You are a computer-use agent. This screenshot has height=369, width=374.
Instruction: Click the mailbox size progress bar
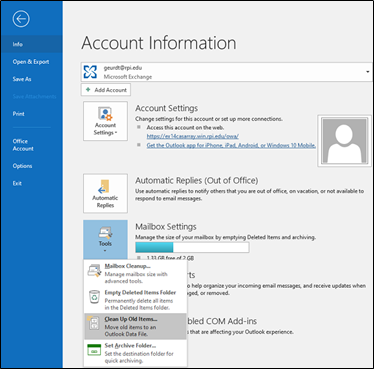point(192,247)
